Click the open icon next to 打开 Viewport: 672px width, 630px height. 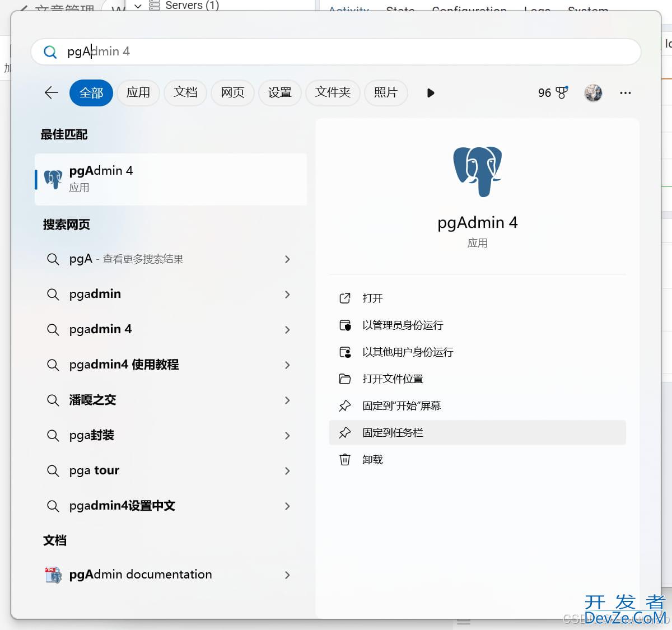345,298
